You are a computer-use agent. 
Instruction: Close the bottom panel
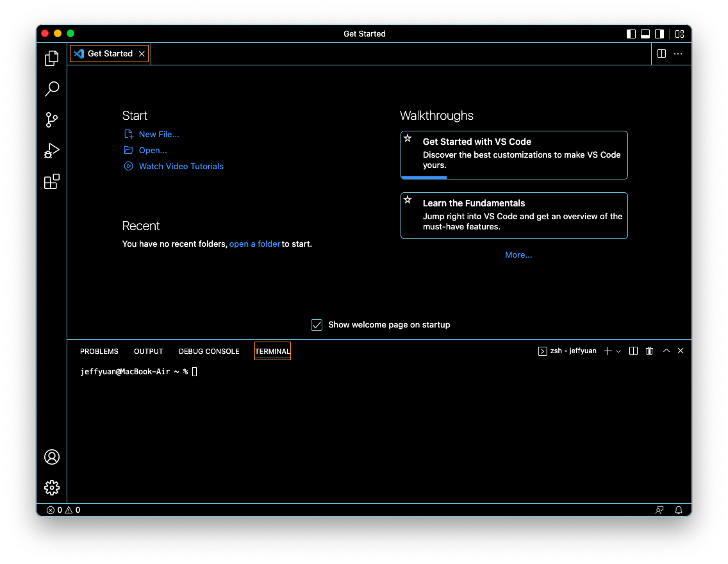pos(681,351)
